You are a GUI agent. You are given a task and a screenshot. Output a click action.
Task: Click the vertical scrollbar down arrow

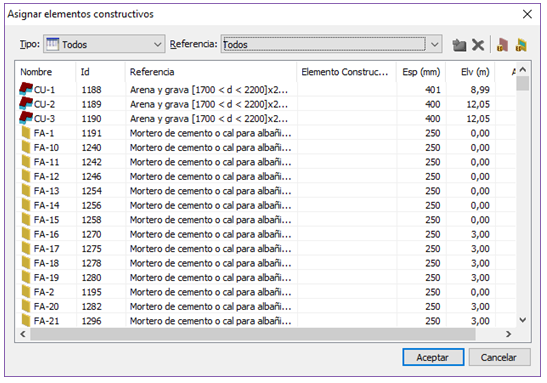tap(523, 320)
